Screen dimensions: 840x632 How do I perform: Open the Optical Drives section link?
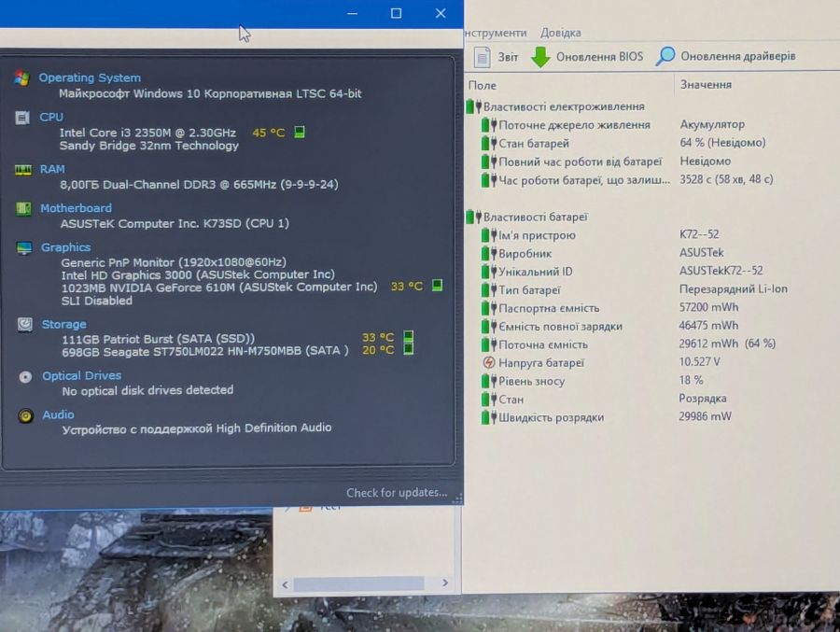click(x=82, y=375)
